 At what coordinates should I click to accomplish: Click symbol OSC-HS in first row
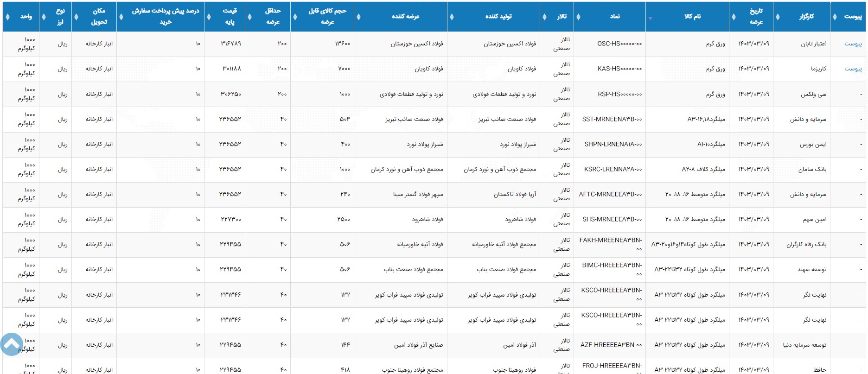(x=619, y=44)
